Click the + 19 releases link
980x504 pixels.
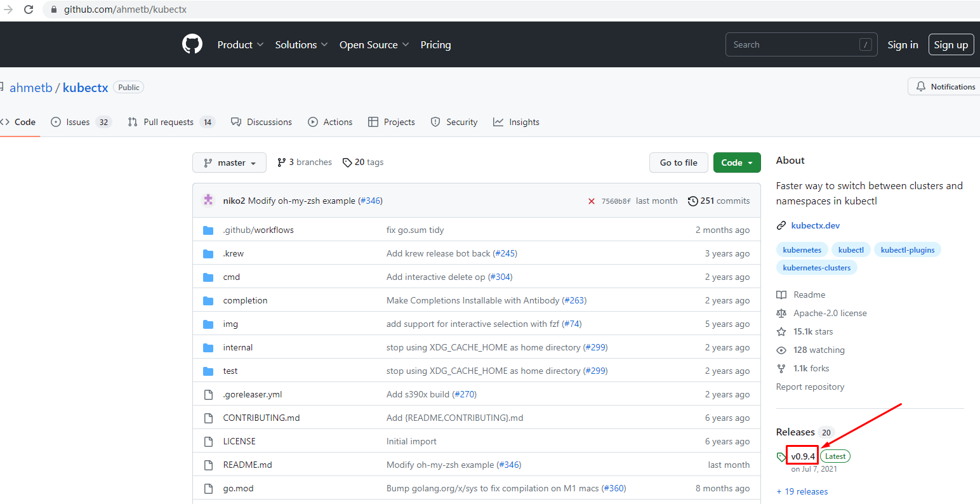coord(802,491)
